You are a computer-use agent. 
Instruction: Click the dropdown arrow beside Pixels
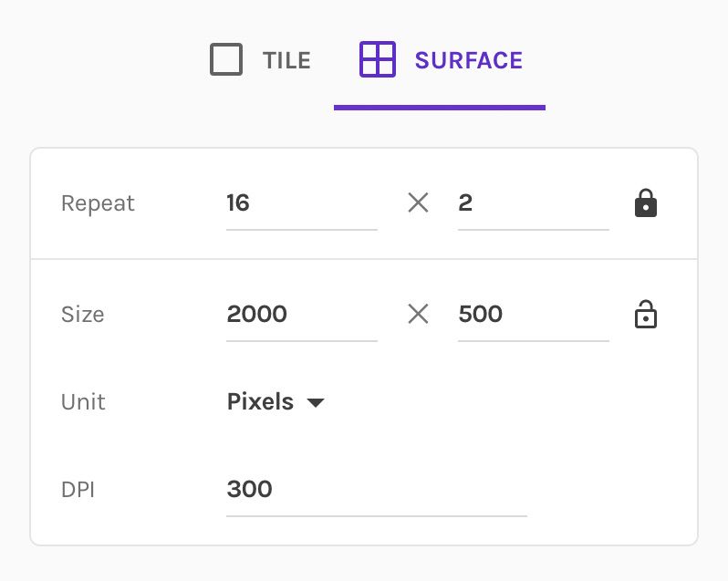316,403
